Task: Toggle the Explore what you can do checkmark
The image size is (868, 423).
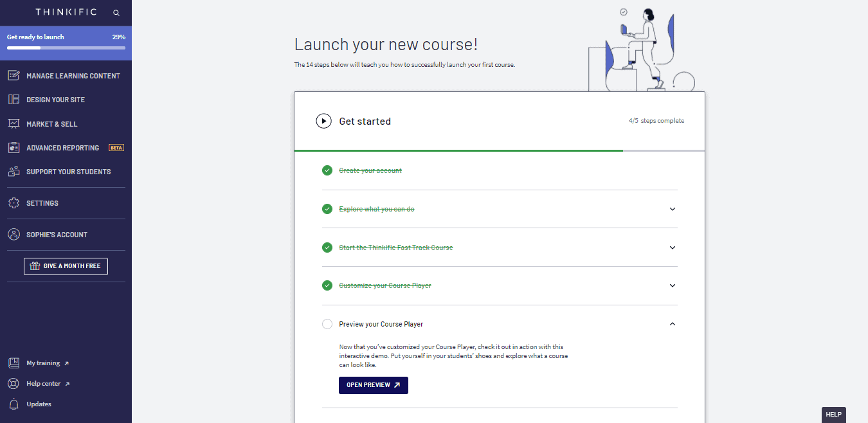Action: pos(327,209)
